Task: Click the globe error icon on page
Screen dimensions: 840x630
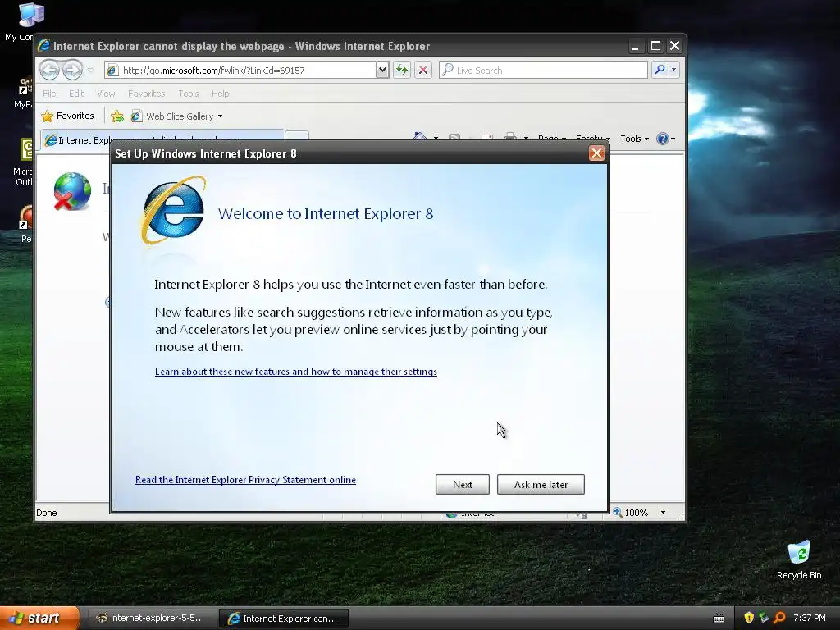Action: (72, 190)
